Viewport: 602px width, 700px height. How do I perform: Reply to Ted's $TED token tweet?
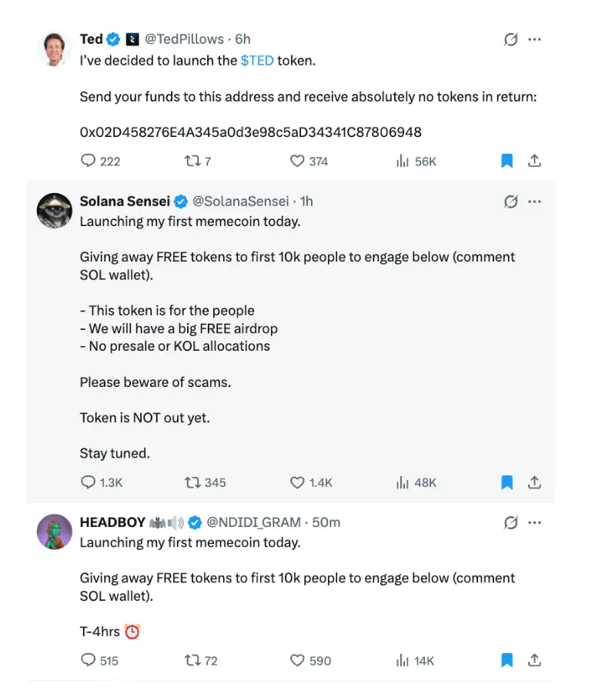click(89, 161)
